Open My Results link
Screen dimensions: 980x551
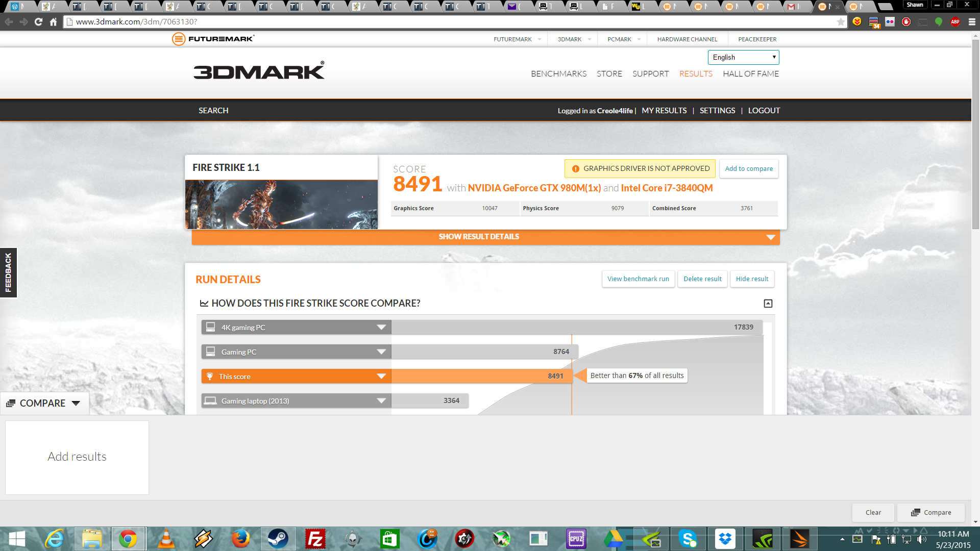point(664,111)
